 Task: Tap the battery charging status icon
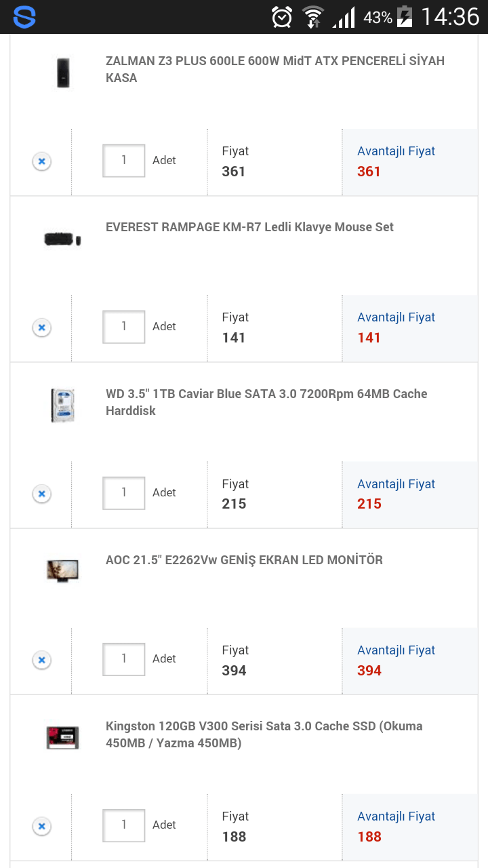[x=405, y=17]
